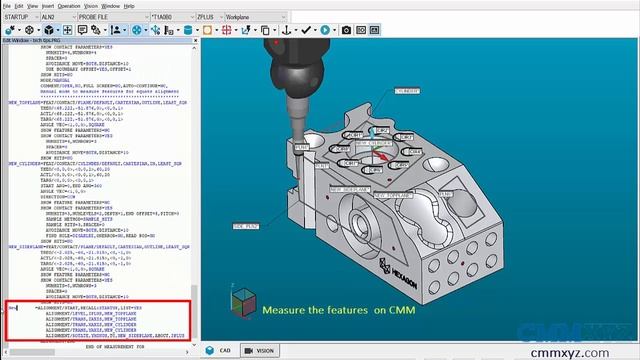Click the overlapping pages copy icon
Screen dimensions: 640x360
(x=265, y=30)
